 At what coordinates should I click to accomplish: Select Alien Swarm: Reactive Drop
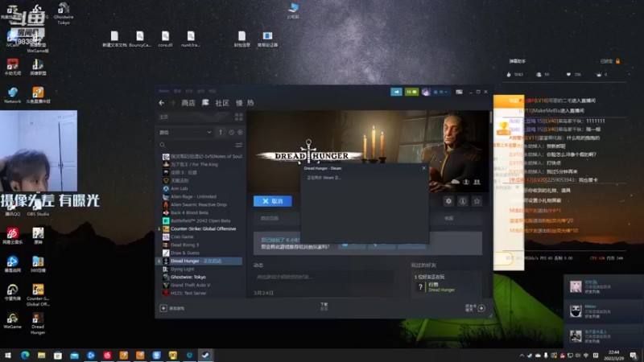199,204
